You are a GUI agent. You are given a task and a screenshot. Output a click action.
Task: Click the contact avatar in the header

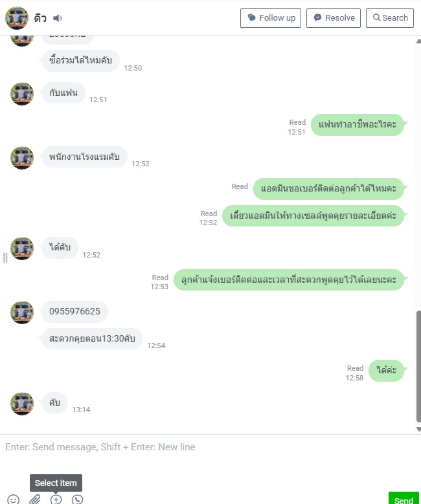click(x=17, y=18)
